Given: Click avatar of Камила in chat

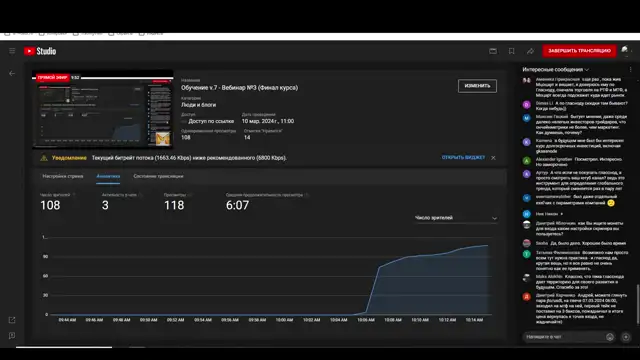Looking at the screenshot, I should pos(527,142).
